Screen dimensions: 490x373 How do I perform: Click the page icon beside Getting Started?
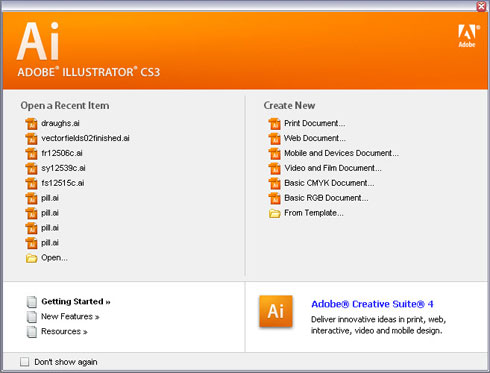pyautogui.click(x=32, y=302)
